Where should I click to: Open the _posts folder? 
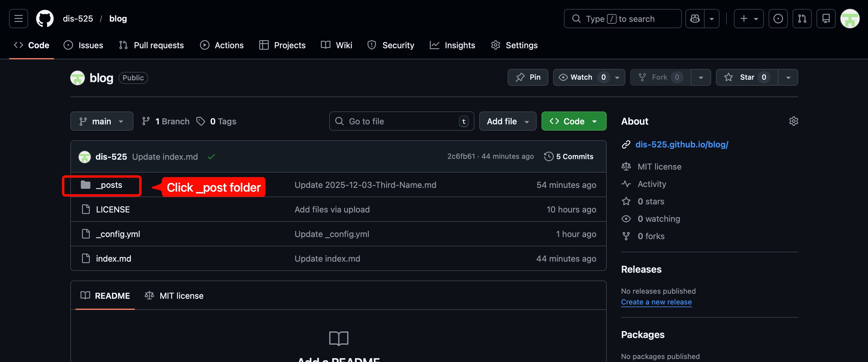pyautogui.click(x=109, y=185)
